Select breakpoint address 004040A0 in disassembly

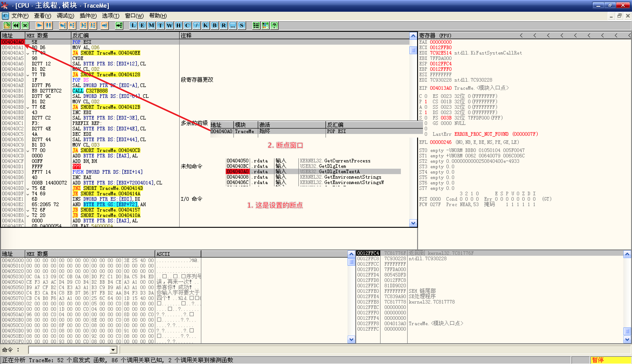13,42
